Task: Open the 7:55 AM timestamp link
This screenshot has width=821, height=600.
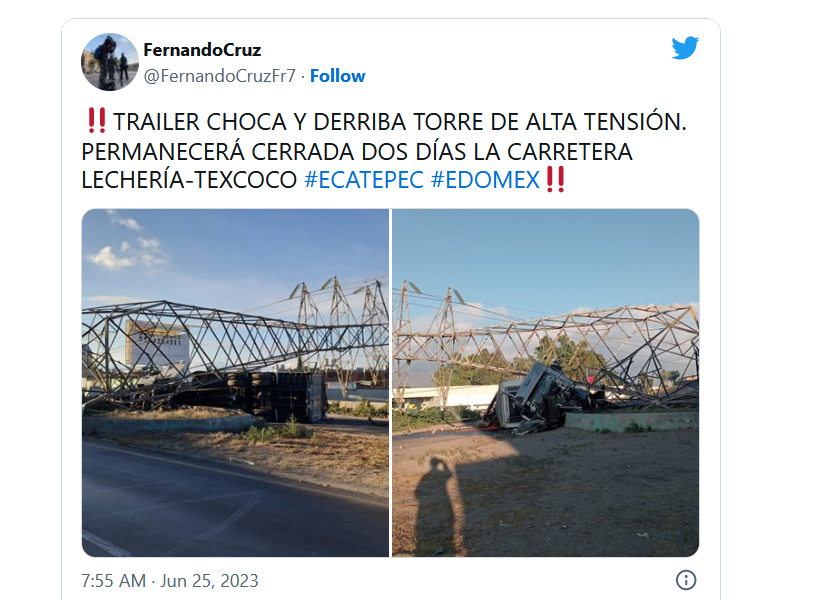Action: tap(113, 581)
